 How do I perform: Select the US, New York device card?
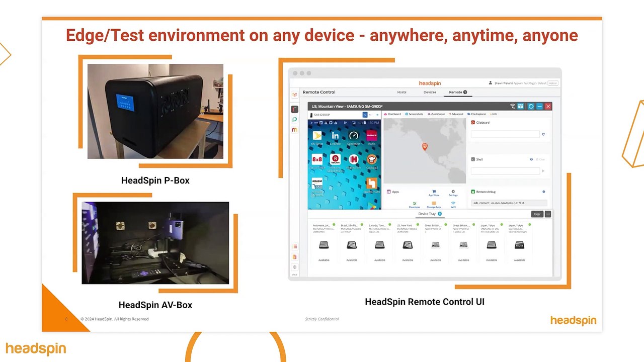tap(408, 243)
